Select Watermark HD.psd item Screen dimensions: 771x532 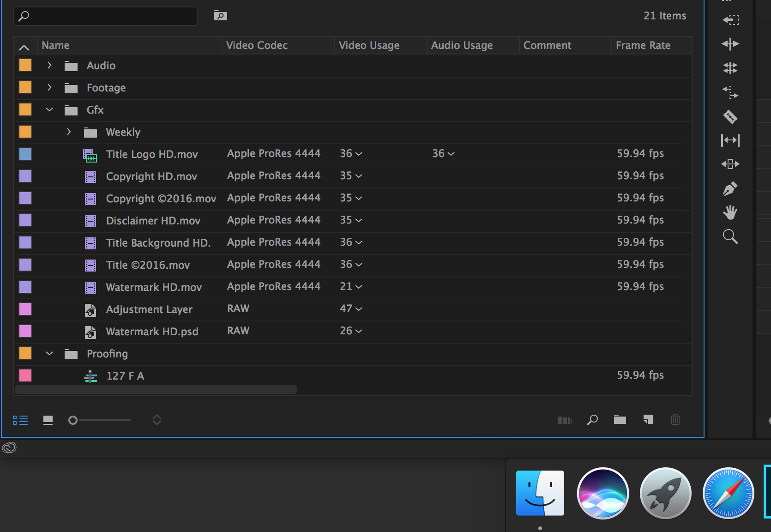tap(152, 332)
